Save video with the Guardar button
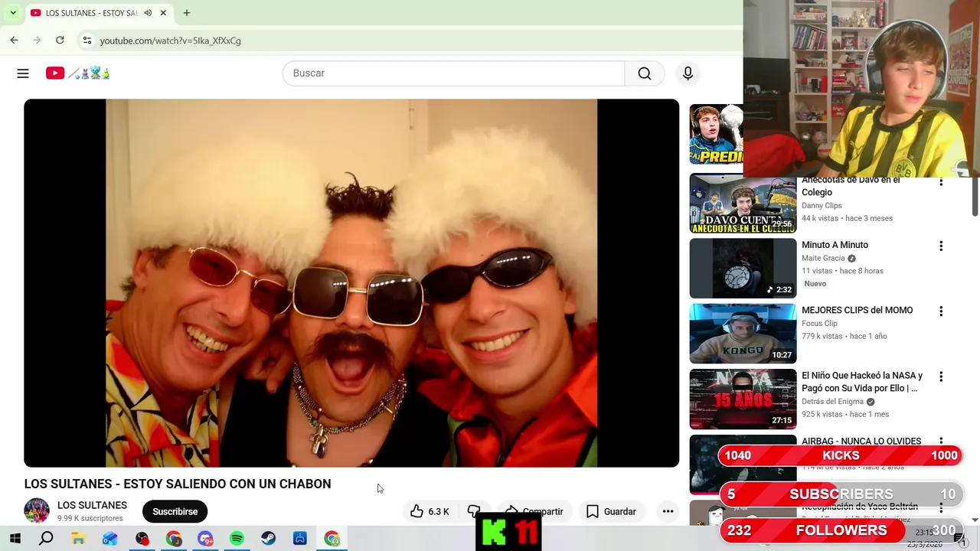Screen dimensions: 980x551 point(611,511)
